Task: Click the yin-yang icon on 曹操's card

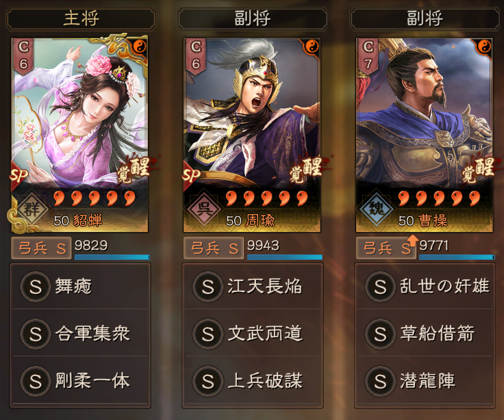Action: click(x=484, y=47)
